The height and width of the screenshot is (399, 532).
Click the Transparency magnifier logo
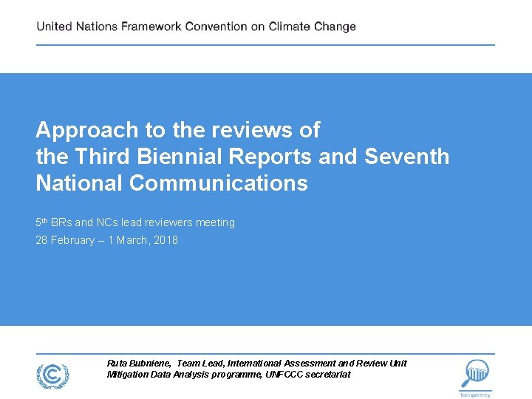[x=476, y=378]
